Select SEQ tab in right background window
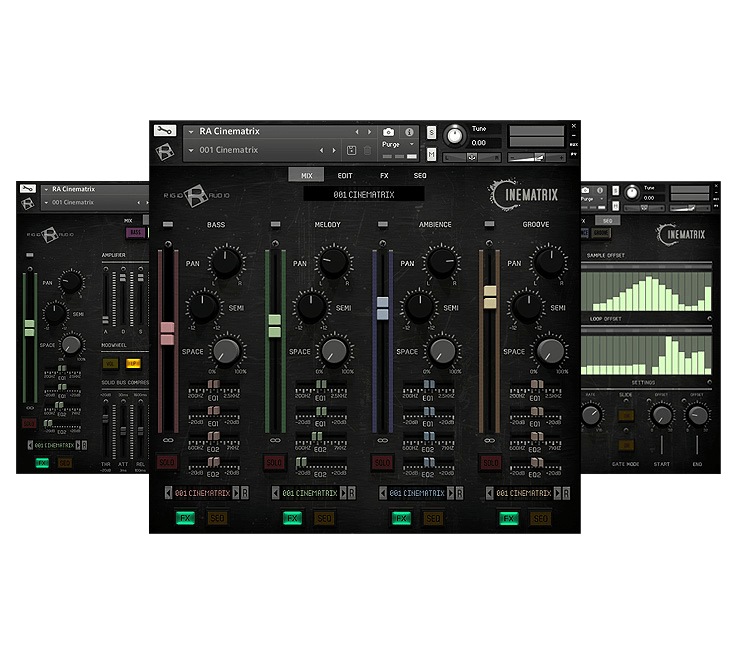The image size is (730, 655). pyautogui.click(x=608, y=221)
